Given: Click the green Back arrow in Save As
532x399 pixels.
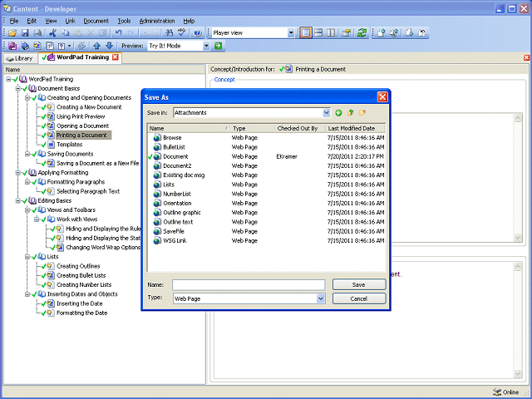Looking at the screenshot, I should 338,113.
